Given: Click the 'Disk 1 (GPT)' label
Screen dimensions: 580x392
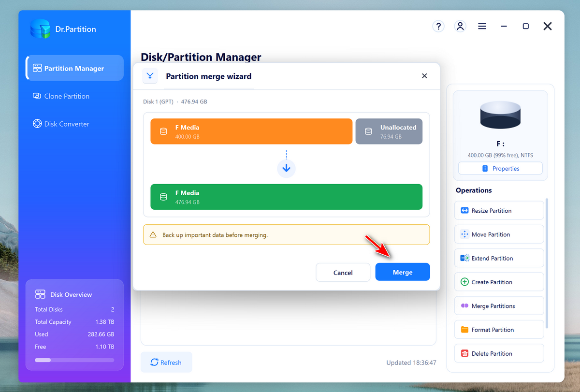Looking at the screenshot, I should (157, 102).
